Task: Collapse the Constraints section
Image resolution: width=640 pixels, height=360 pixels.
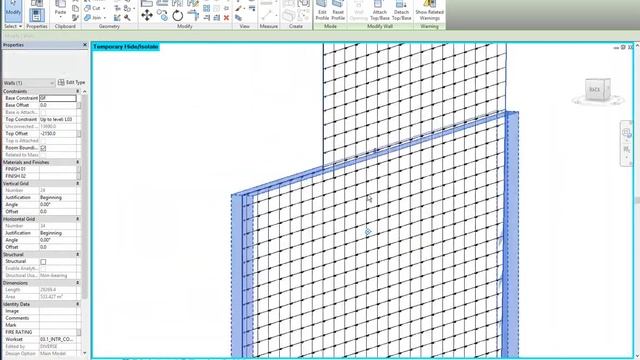Action: click(78, 91)
